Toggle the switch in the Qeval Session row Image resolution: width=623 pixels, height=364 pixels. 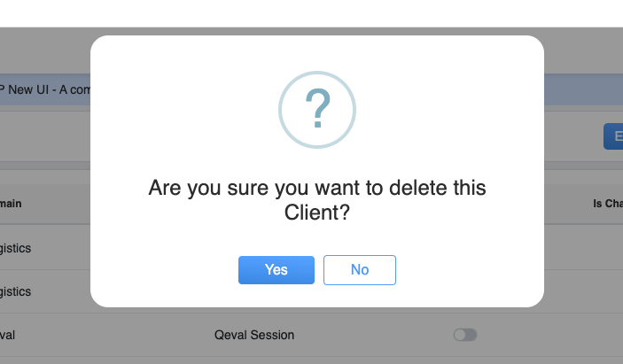click(x=464, y=335)
